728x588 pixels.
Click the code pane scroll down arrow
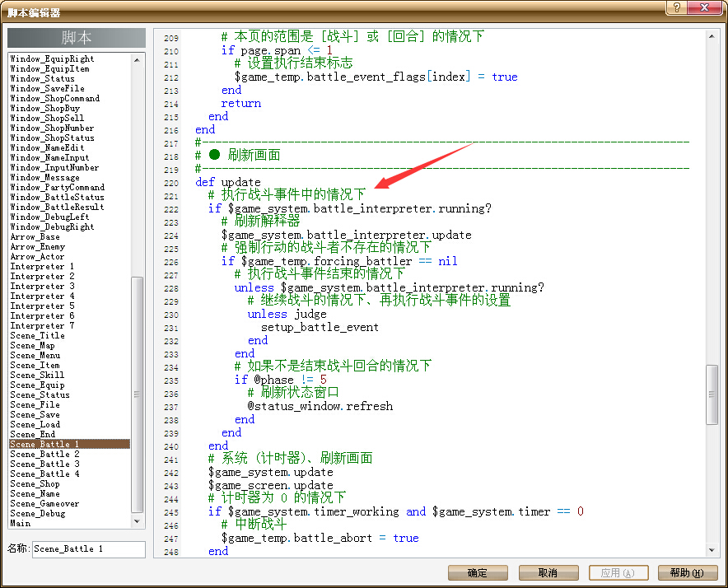pyautogui.click(x=712, y=550)
